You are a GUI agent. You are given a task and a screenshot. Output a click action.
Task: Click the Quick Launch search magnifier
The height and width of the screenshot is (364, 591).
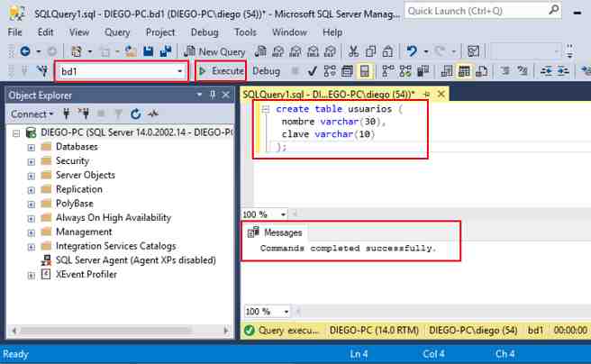coord(554,10)
